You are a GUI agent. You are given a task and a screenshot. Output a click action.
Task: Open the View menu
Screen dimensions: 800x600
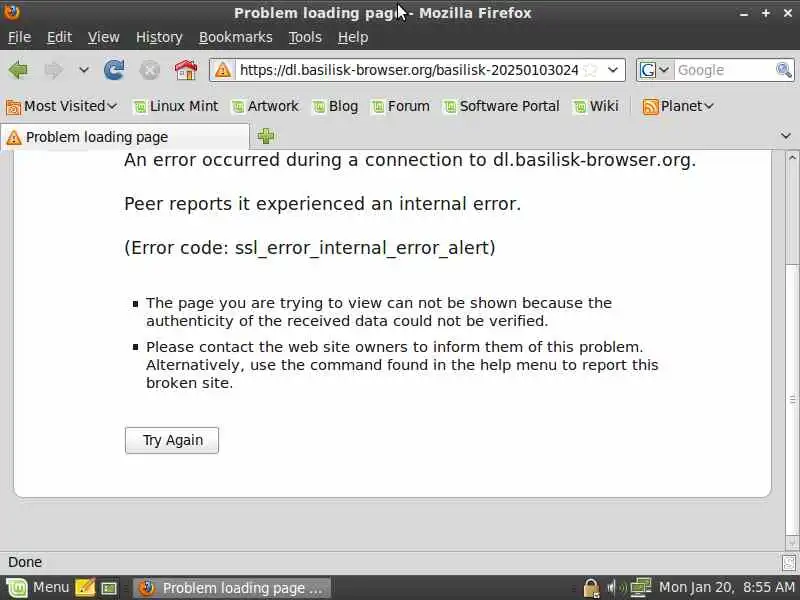coord(104,37)
